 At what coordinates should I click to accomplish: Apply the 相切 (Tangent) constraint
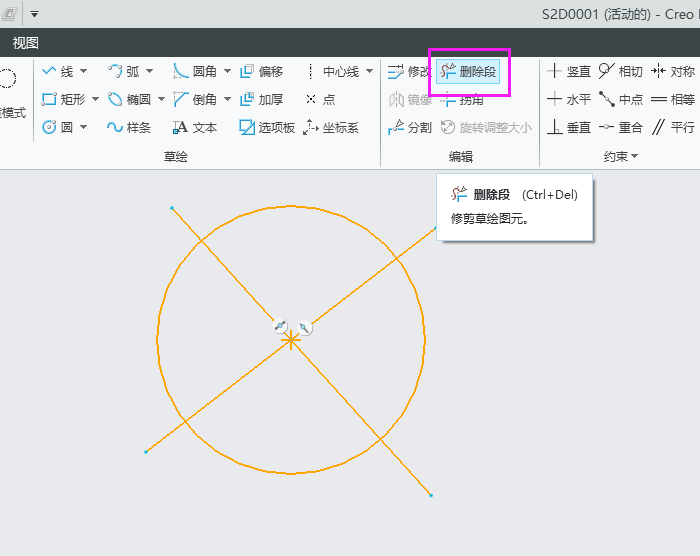tap(621, 71)
